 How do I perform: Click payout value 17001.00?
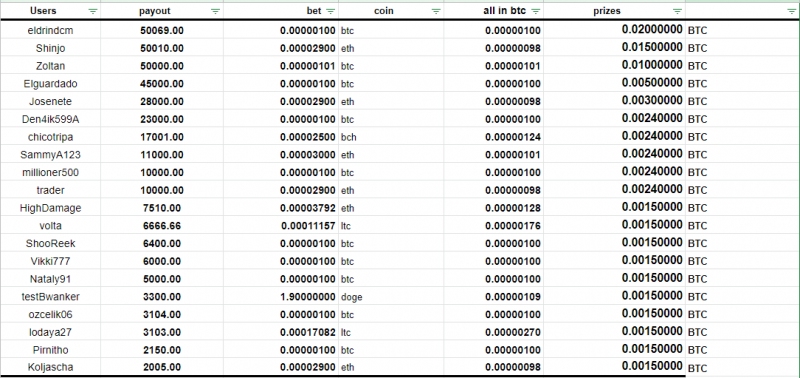[162, 137]
